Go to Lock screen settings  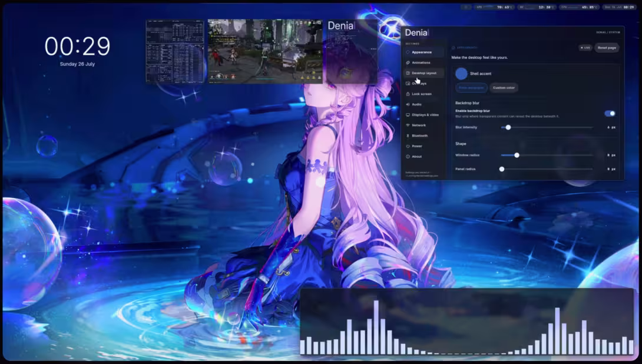(x=423, y=94)
